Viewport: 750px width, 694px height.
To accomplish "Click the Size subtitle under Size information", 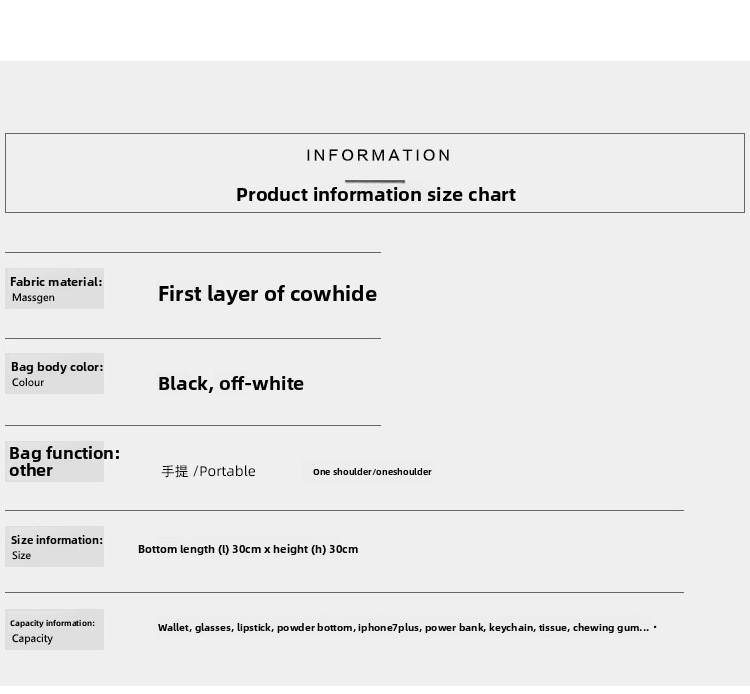I will click(21, 555).
